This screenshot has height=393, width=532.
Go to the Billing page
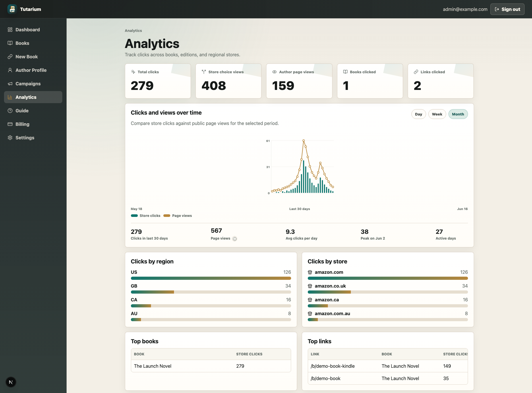33,124
